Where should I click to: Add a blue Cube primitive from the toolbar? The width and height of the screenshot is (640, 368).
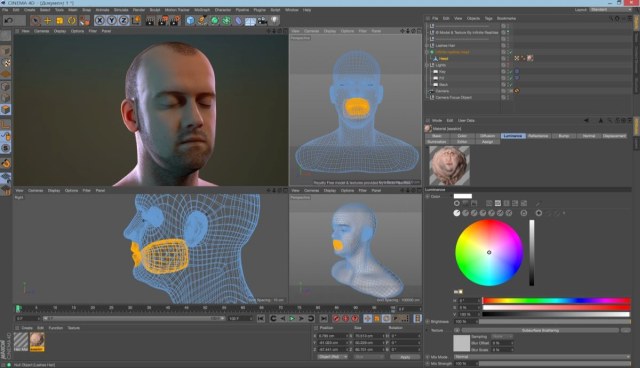coord(190,20)
